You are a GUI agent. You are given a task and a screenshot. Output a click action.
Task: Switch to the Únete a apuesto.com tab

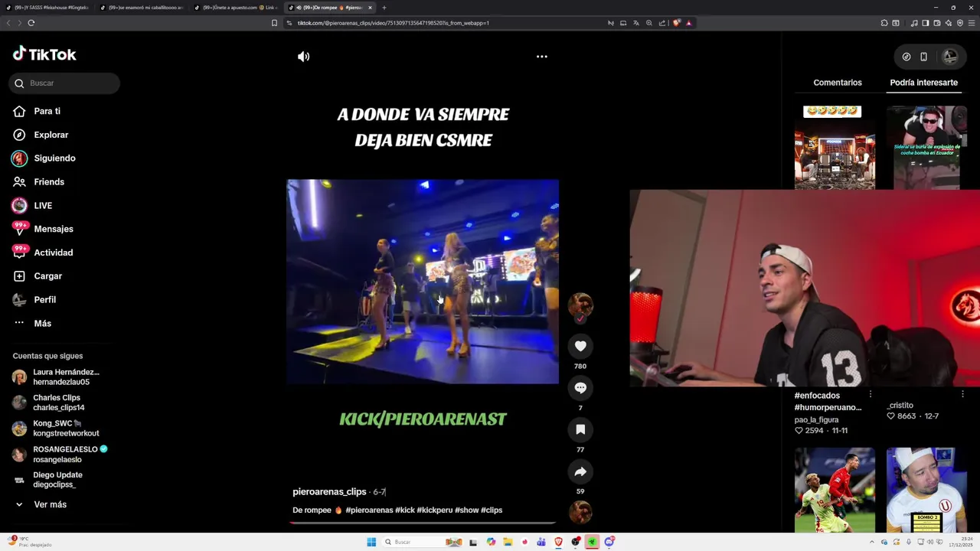[237, 8]
